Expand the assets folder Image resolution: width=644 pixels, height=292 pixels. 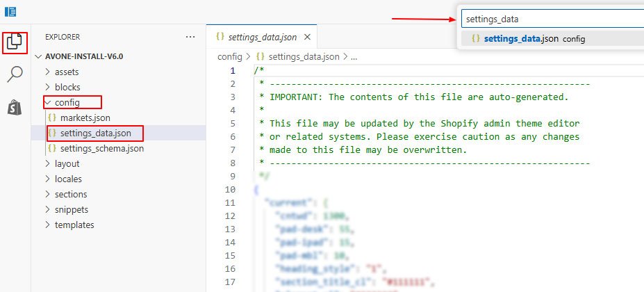click(66, 72)
